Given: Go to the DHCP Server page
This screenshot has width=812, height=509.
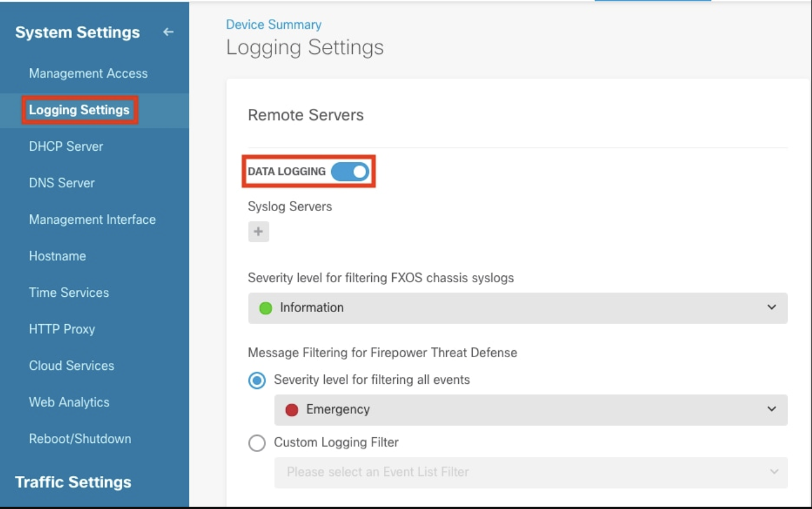Looking at the screenshot, I should 66,147.
